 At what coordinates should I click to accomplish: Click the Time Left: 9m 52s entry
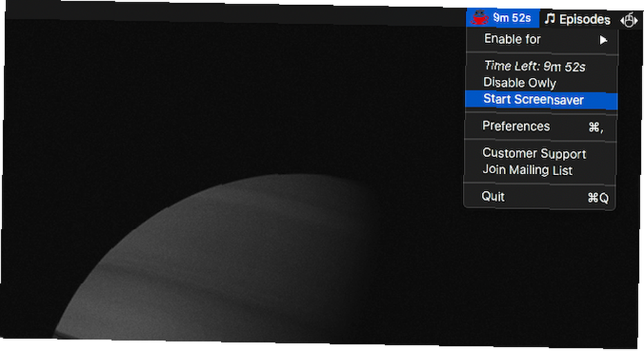coord(535,66)
